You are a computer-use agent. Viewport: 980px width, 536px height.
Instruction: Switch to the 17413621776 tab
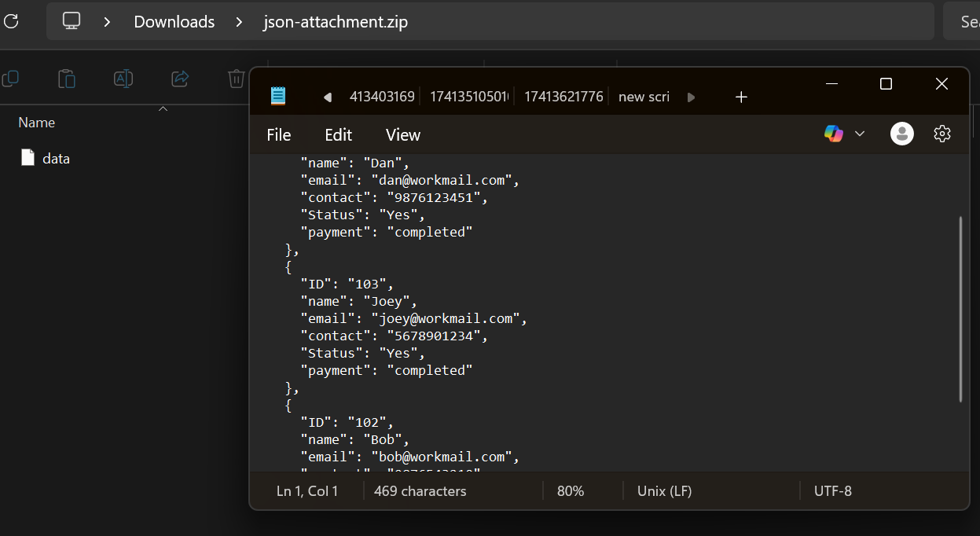[x=563, y=97]
